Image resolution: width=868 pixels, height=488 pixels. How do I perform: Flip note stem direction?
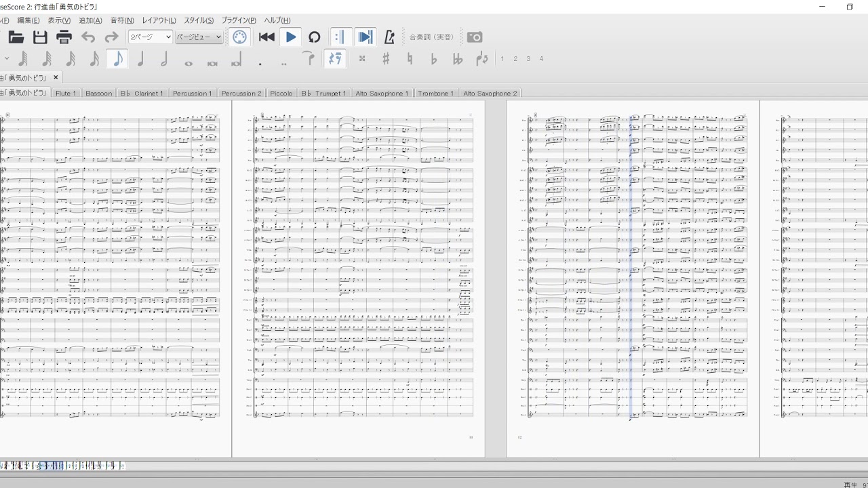482,59
